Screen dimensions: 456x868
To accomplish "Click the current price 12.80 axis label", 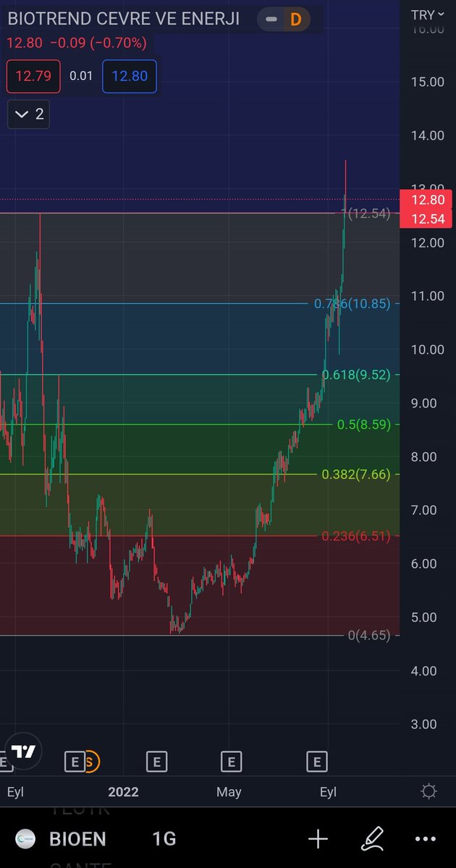I will 427,200.
